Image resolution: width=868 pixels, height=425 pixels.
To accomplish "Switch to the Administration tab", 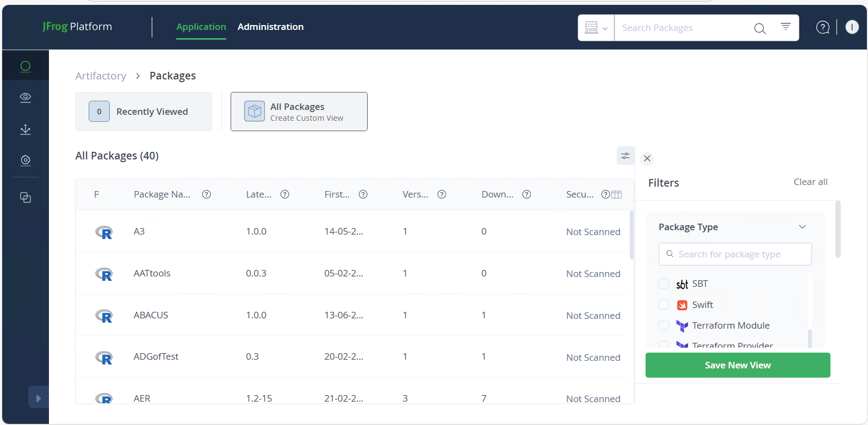I will pos(271,27).
